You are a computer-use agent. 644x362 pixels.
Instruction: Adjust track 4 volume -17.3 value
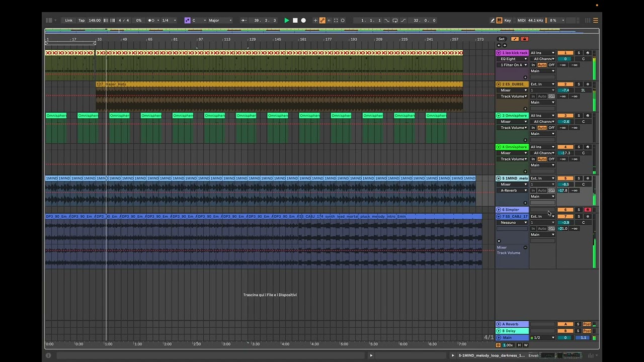click(x=565, y=153)
